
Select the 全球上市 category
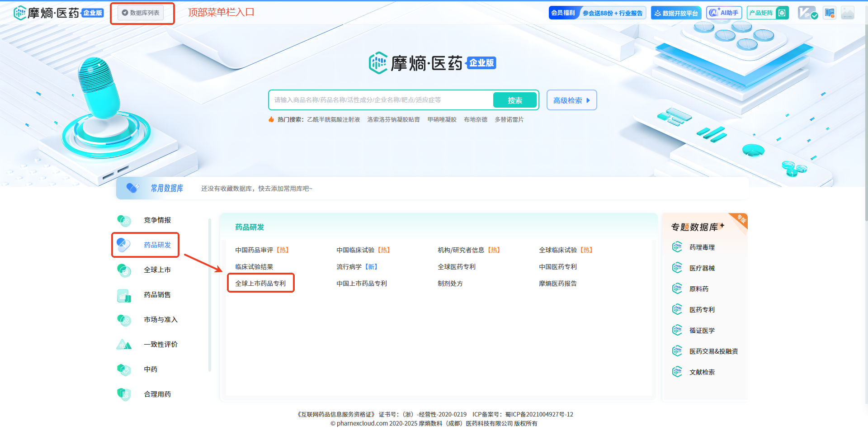click(157, 270)
